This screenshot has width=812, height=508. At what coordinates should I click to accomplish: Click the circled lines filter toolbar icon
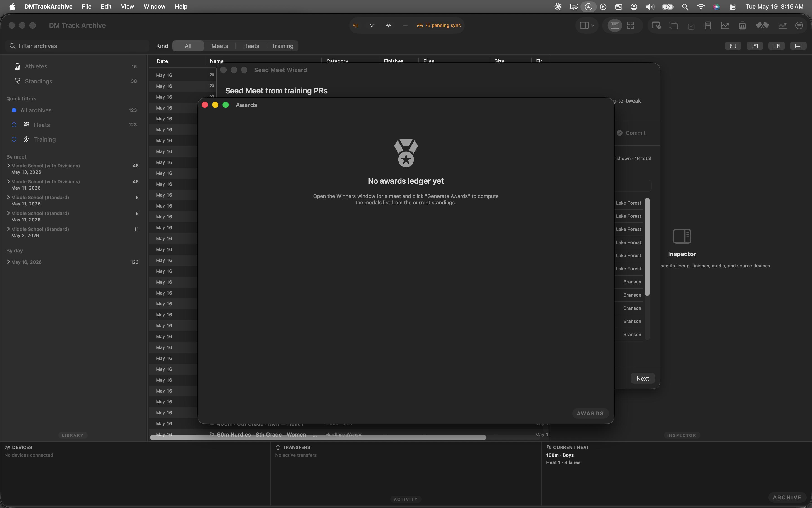point(799,26)
